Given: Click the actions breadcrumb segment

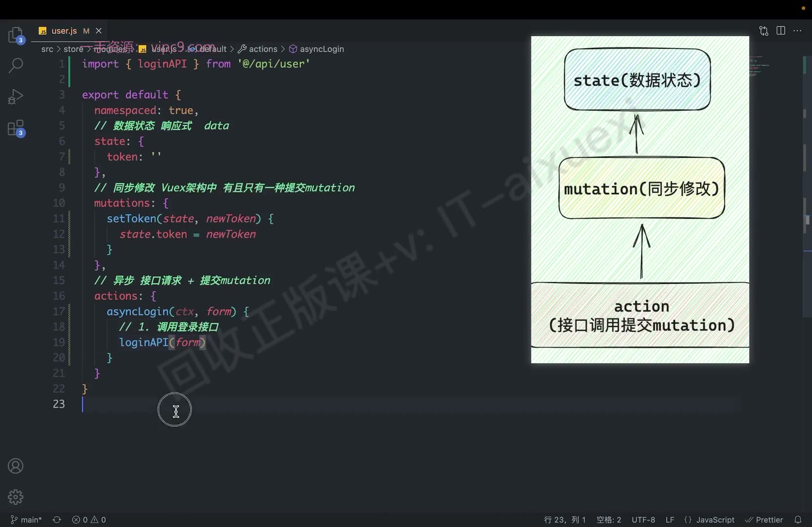Looking at the screenshot, I should point(258,49).
